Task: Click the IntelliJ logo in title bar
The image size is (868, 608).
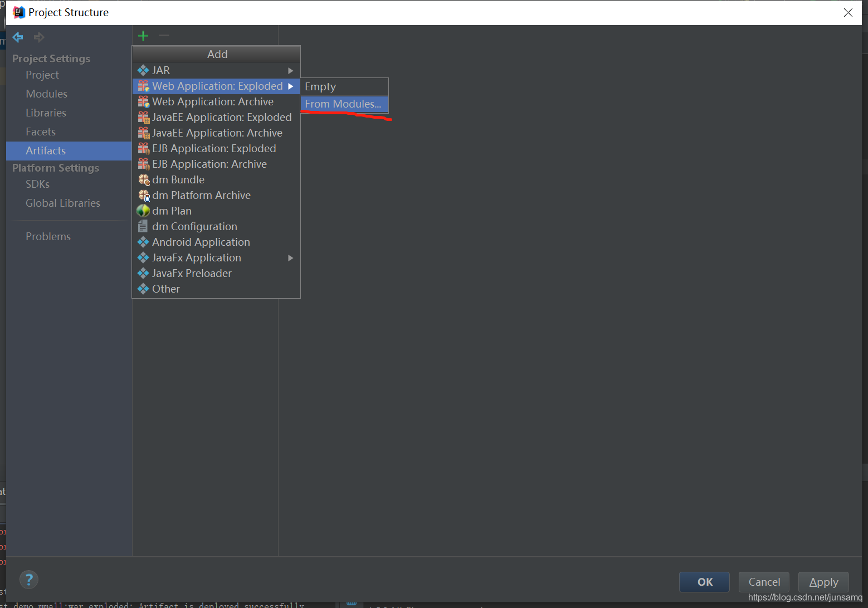Action: (18, 12)
